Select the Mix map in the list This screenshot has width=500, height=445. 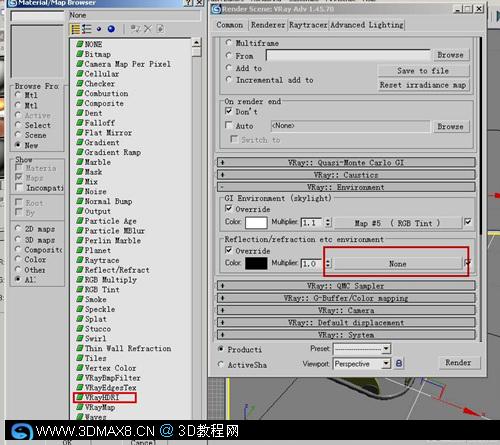91,182
